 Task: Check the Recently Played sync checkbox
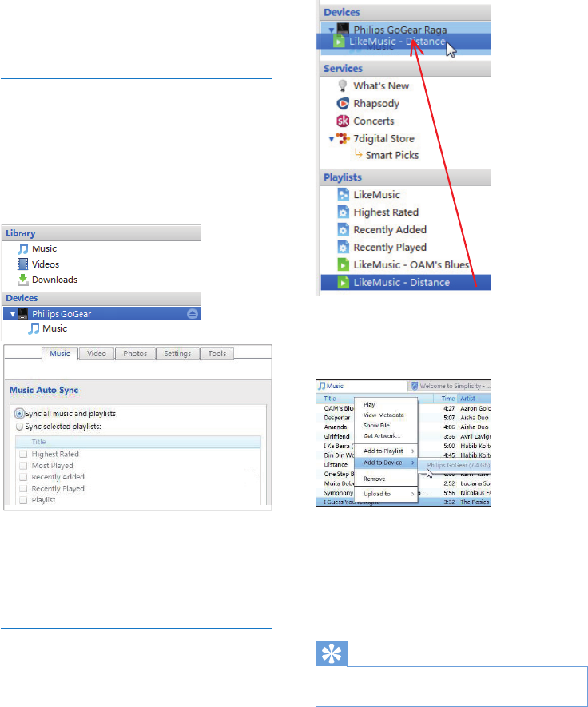(23, 489)
